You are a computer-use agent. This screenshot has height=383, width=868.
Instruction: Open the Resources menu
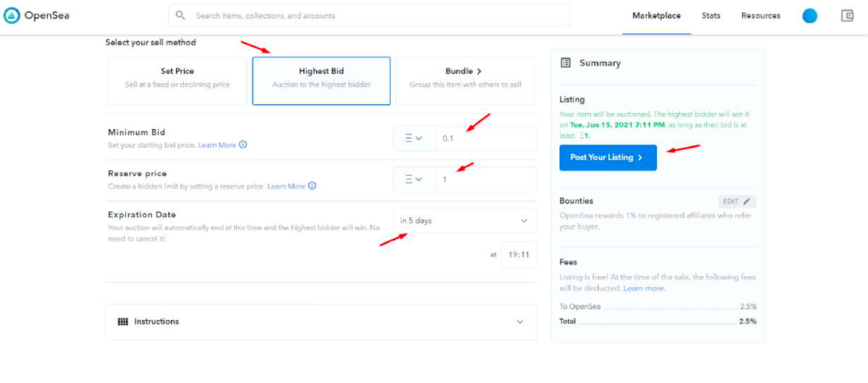tap(760, 16)
